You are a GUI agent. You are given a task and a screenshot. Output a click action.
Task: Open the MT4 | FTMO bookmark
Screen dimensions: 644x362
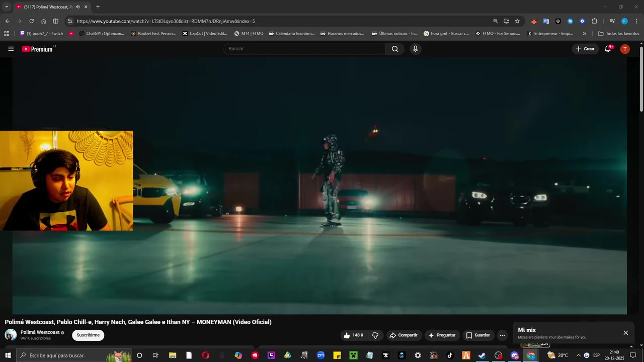249,34
